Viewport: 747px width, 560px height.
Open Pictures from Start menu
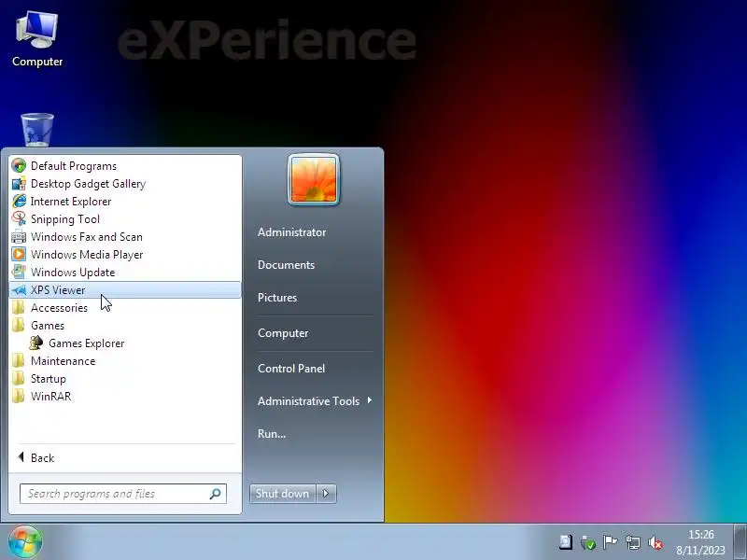pos(277,298)
